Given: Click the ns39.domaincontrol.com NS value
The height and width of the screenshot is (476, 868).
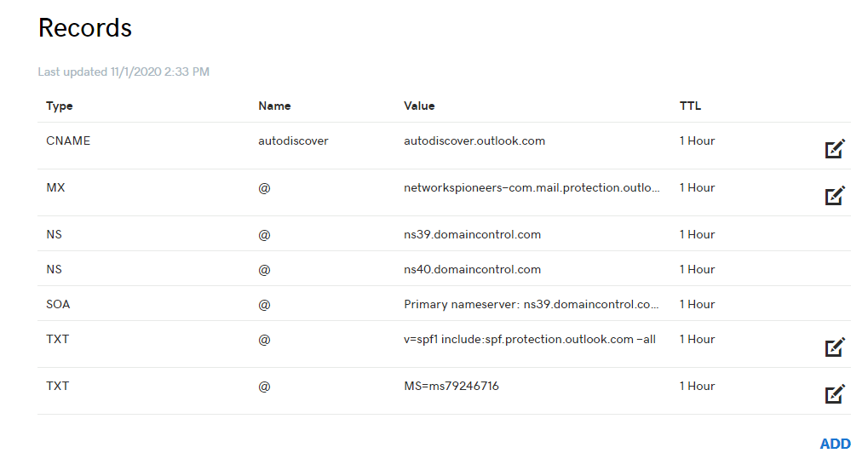Looking at the screenshot, I should tap(472, 234).
